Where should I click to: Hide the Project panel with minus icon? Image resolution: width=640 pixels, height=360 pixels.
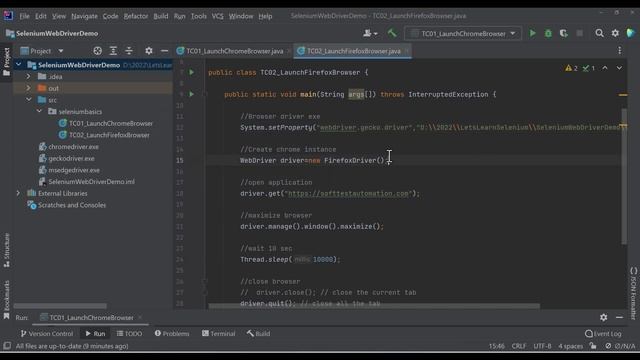pos(164,51)
